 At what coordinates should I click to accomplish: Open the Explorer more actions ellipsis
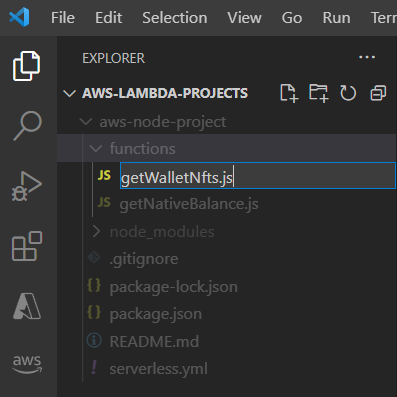367,57
